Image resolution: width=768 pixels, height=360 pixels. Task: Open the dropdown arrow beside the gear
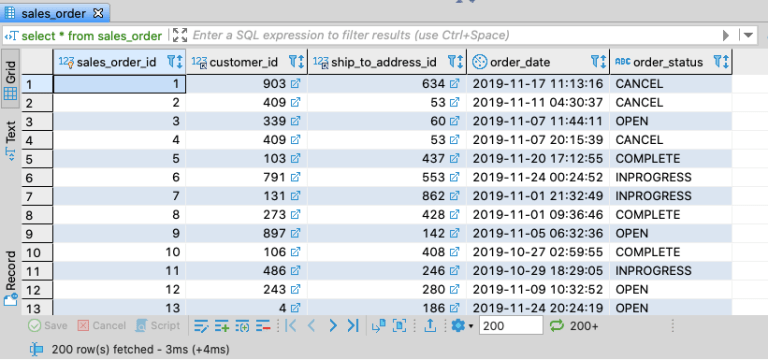(471, 326)
